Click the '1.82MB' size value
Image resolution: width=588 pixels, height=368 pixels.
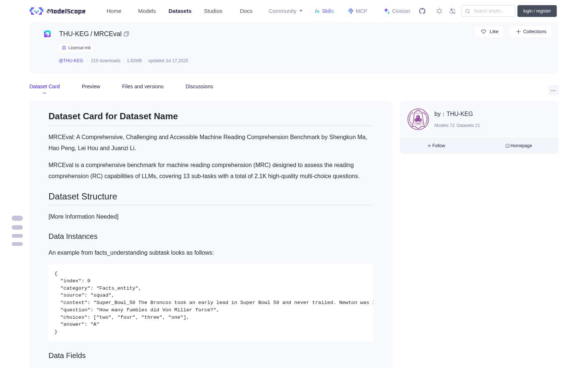point(134,61)
